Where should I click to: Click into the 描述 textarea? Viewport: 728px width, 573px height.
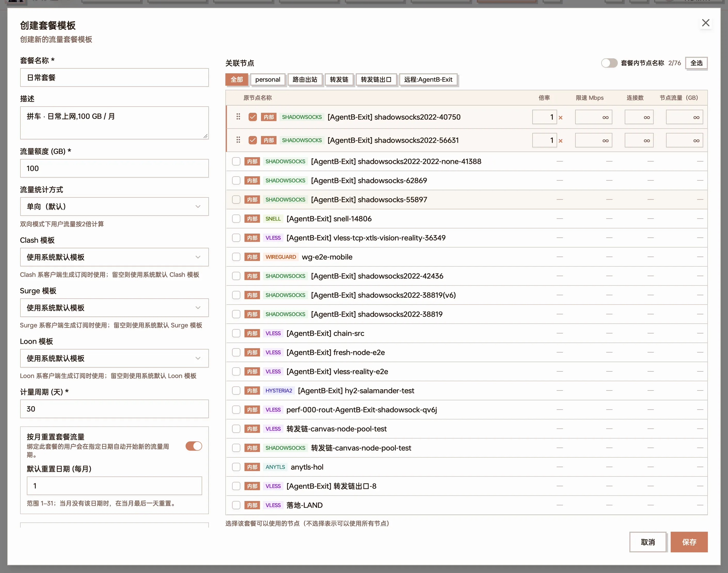coord(114,123)
